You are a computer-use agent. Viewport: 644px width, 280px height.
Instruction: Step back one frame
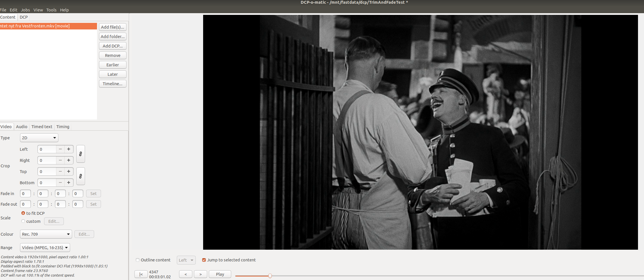click(x=186, y=274)
